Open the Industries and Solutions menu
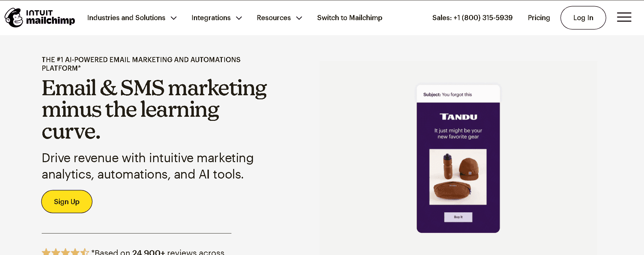The width and height of the screenshot is (644, 255). coord(126,18)
